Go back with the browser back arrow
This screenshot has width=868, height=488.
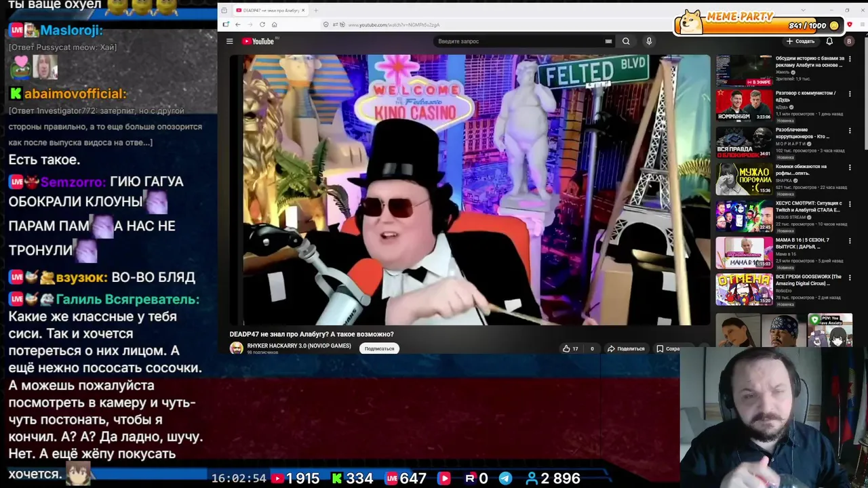point(237,24)
